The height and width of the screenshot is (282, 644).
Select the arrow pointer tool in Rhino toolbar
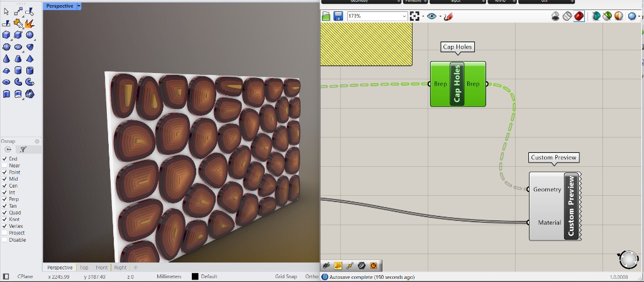[x=6, y=12]
